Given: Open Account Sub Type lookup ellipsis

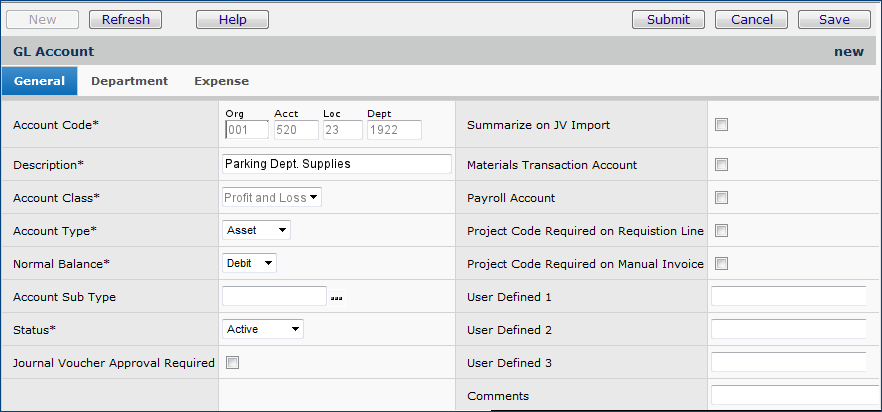Looking at the screenshot, I should click(336, 298).
